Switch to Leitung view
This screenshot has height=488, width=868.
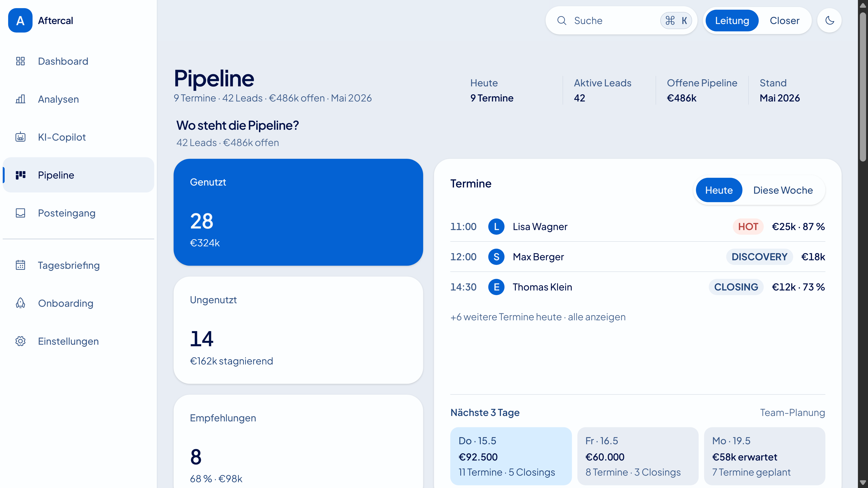(732, 21)
